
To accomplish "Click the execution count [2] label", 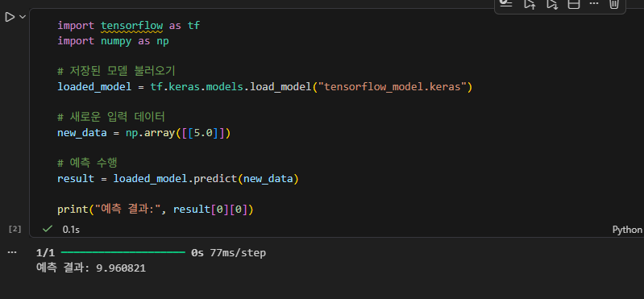I will click(15, 229).
